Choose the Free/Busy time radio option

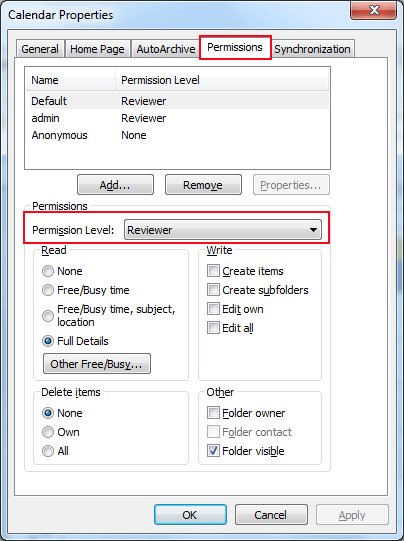pyautogui.click(x=48, y=290)
